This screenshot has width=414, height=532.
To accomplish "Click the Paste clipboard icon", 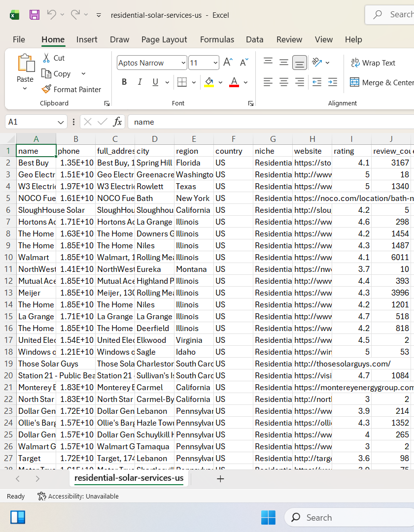I will 26,63.
